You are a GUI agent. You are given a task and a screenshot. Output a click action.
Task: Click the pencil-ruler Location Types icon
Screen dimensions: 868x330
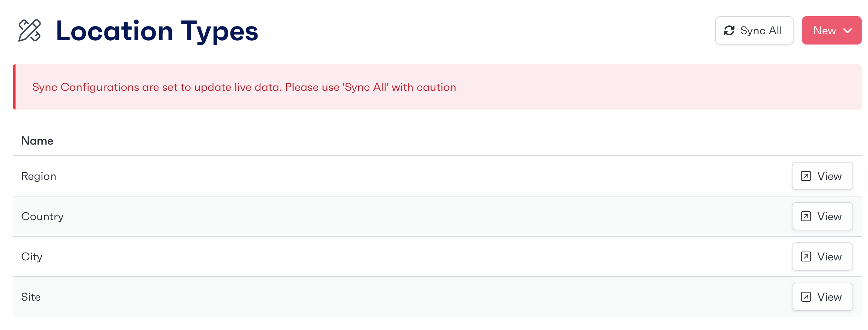tap(30, 31)
